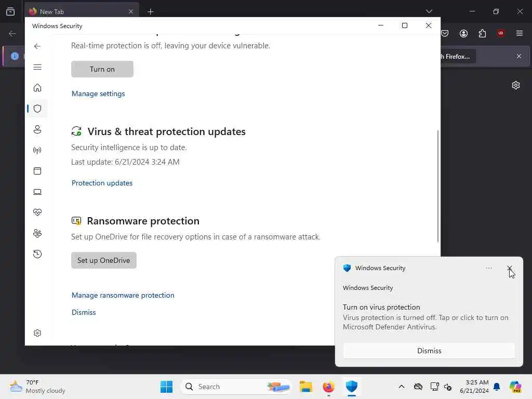Open the Firefox application menu

coord(520,33)
